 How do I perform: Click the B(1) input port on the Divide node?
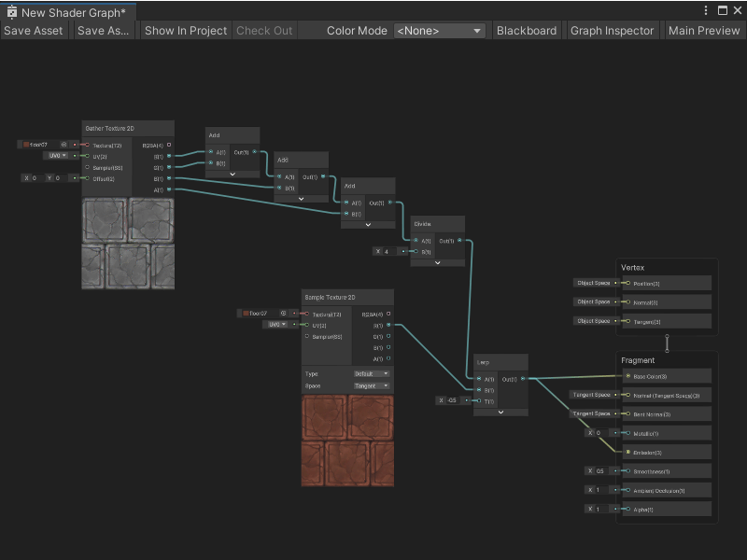[416, 251]
